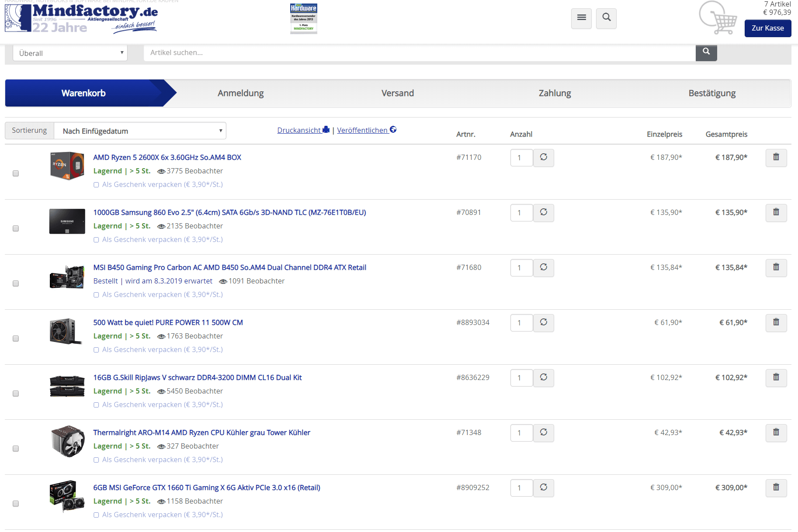Delete AMD Ryzen 5 2600X from cart
Image resolution: width=798 pixels, height=532 pixels.
[776, 158]
